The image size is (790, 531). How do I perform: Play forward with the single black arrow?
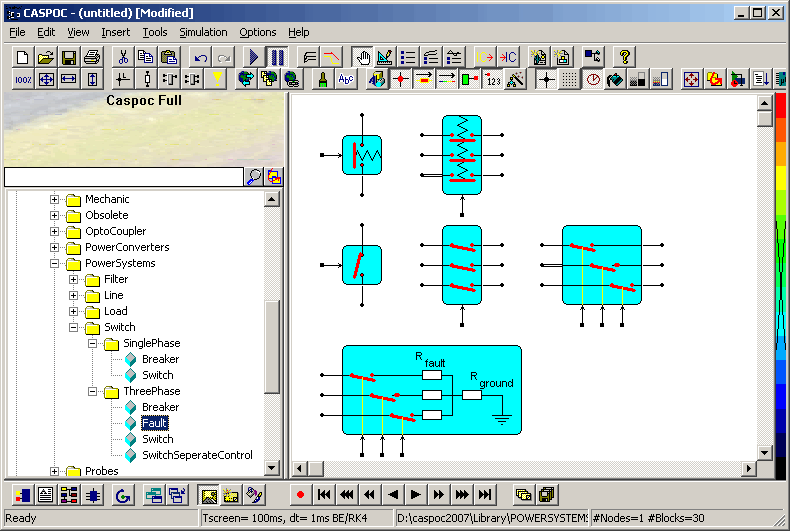point(416,495)
